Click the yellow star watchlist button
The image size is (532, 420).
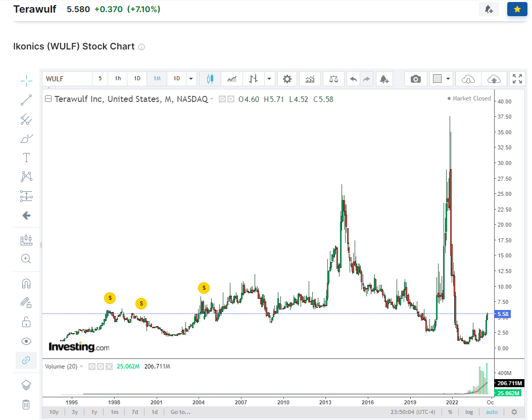coord(517,9)
